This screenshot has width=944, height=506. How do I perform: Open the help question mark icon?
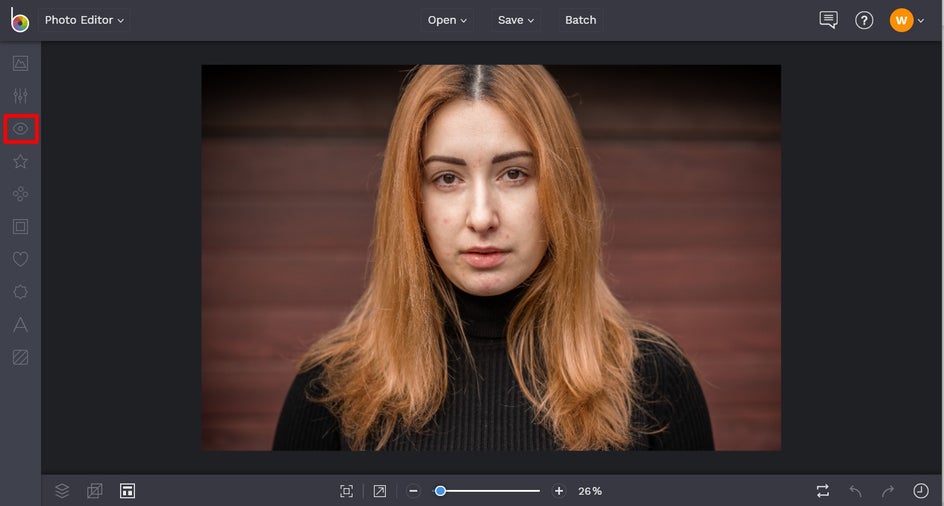(864, 20)
